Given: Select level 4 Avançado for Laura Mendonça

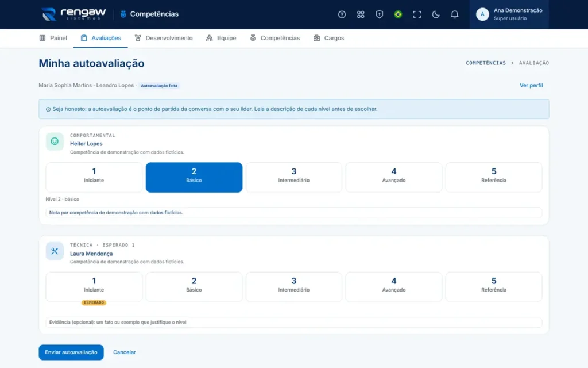Looking at the screenshot, I should tap(394, 287).
